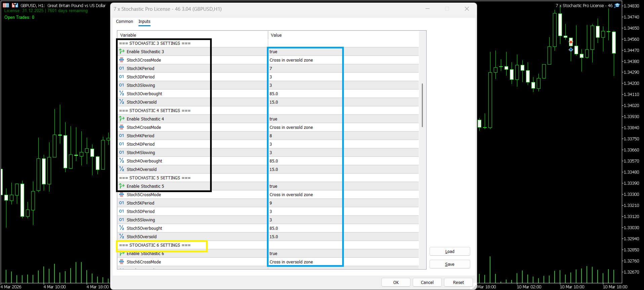Viewport: 644px width, 290px height.
Task: Click the inputs list vertical scrollbar thumb
Action: (422, 105)
